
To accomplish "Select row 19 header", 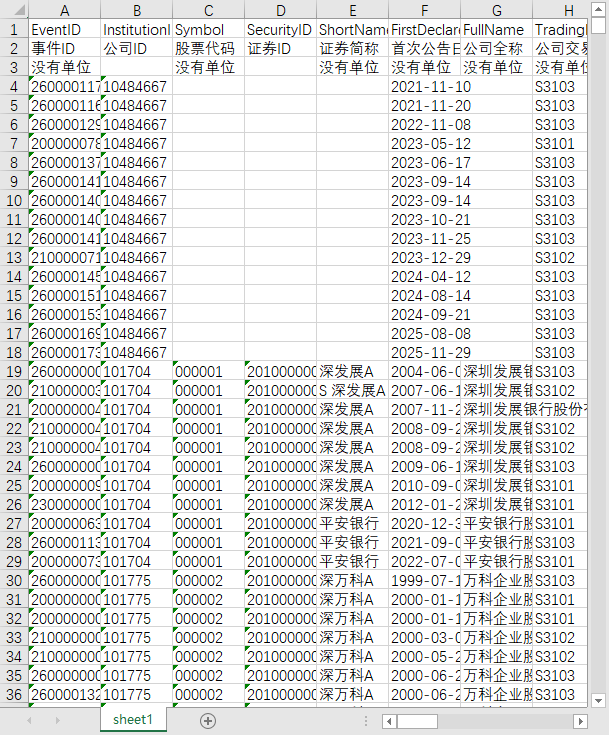I will pyautogui.click(x=14, y=371).
